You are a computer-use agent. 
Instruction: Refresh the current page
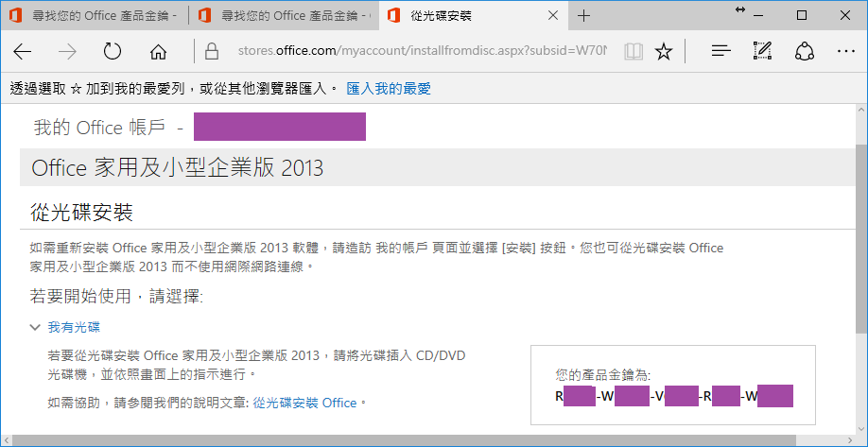coord(113,52)
